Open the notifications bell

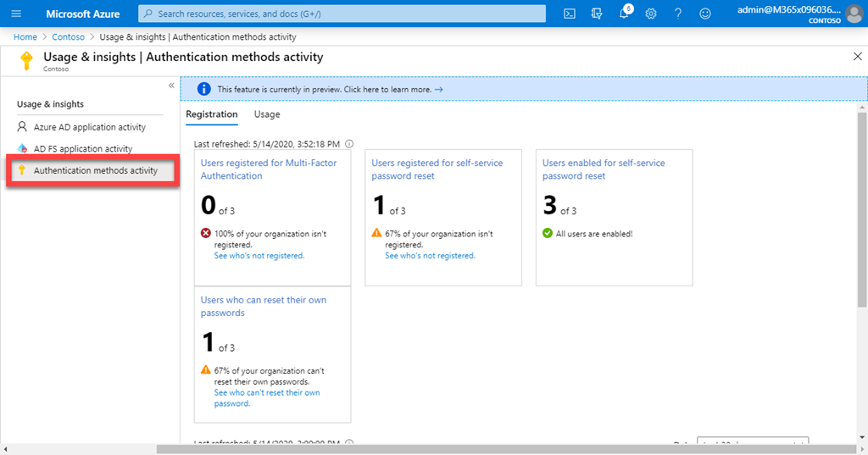click(x=625, y=14)
